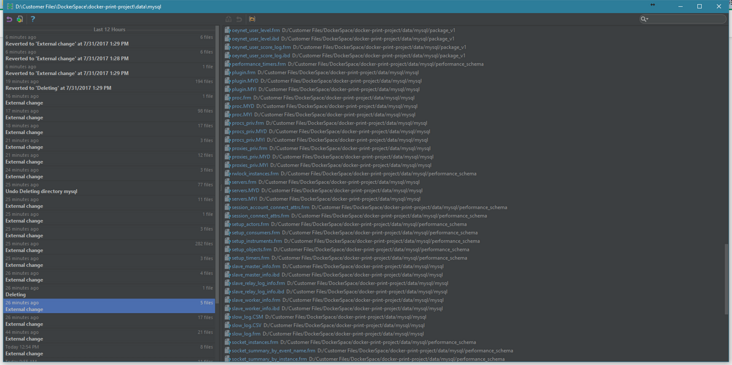The width and height of the screenshot is (732, 365).
Task: Click the file icon beside plugin.frm
Action: click(x=228, y=73)
